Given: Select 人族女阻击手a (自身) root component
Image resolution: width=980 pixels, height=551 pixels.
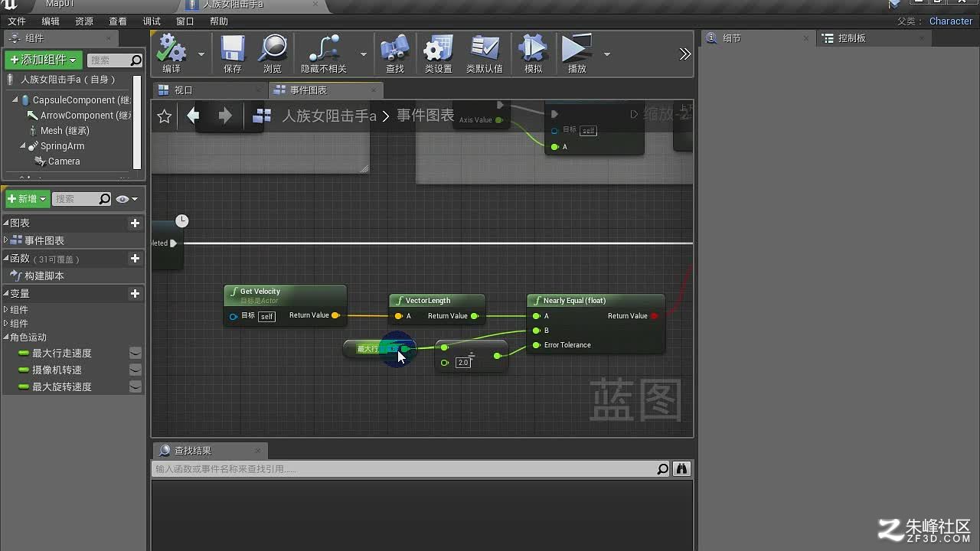Looking at the screenshot, I should pyautogui.click(x=67, y=80).
